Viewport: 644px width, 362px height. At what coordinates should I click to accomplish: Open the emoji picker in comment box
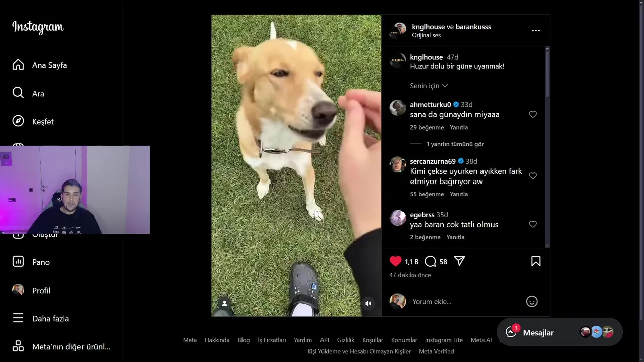(532, 301)
